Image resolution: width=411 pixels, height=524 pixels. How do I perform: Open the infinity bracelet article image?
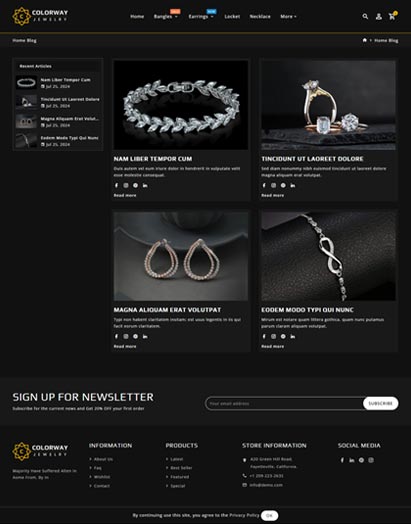(328, 256)
